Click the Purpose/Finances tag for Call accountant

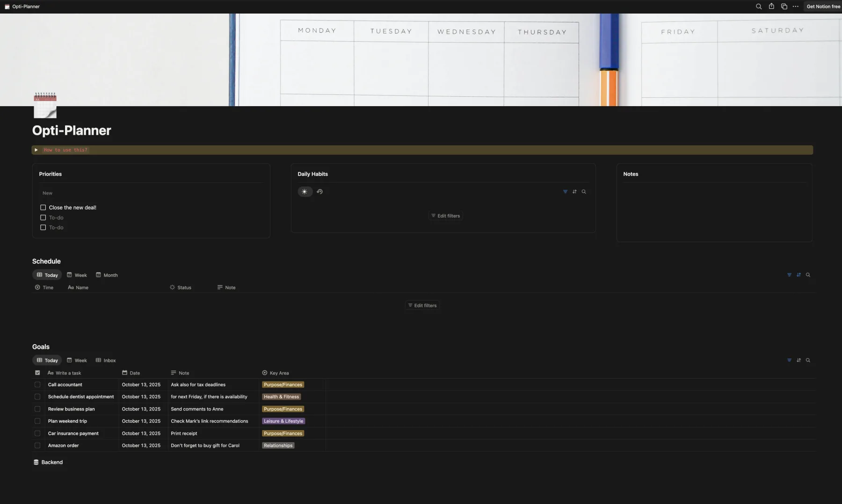[283, 385]
